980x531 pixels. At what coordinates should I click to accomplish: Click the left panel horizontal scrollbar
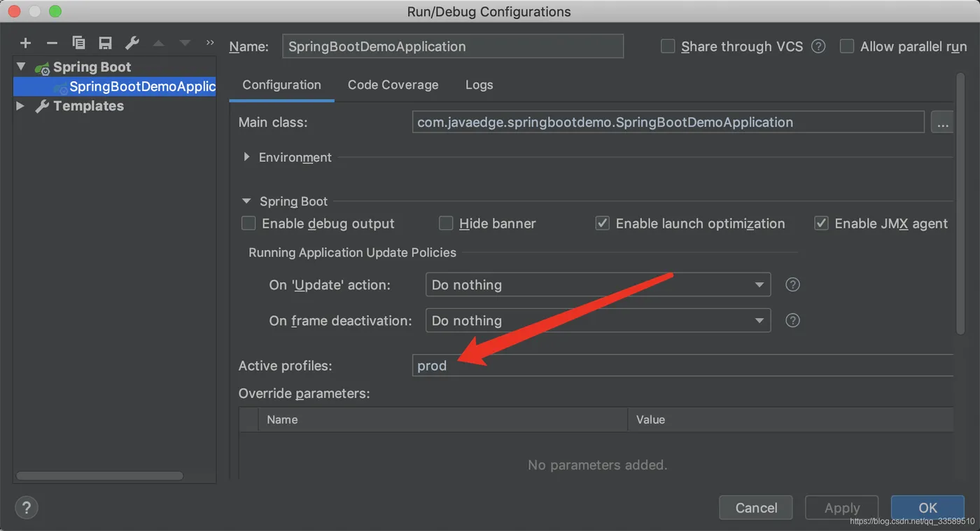tap(99, 476)
